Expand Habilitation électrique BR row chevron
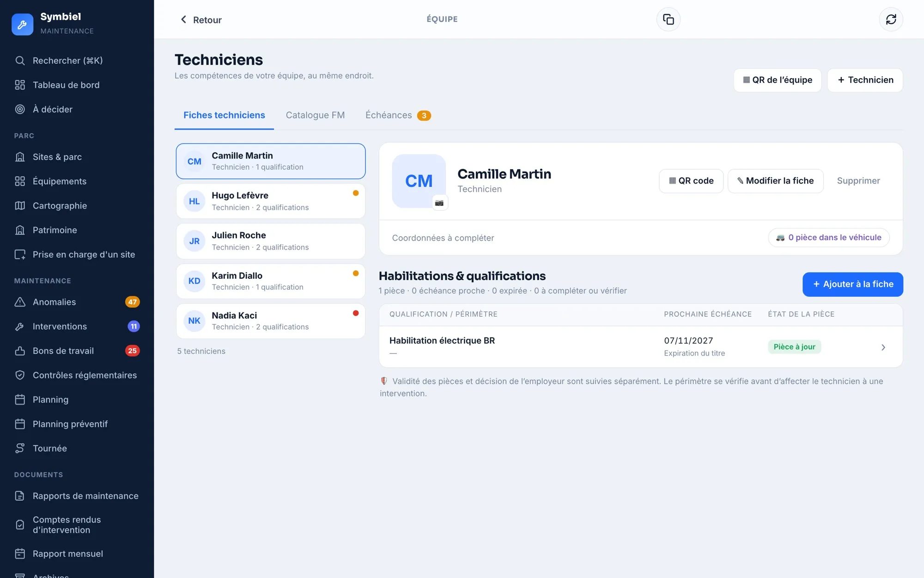Screen dimensions: 924x578 coord(883,347)
